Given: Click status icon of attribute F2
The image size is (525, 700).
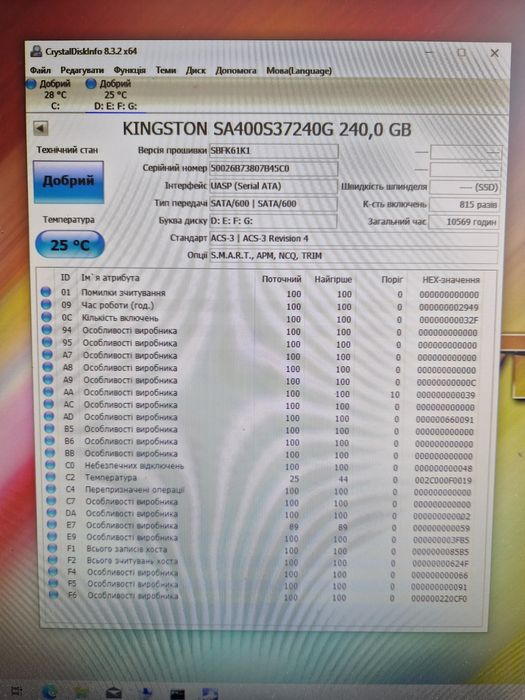Looking at the screenshot, I should point(53,559).
